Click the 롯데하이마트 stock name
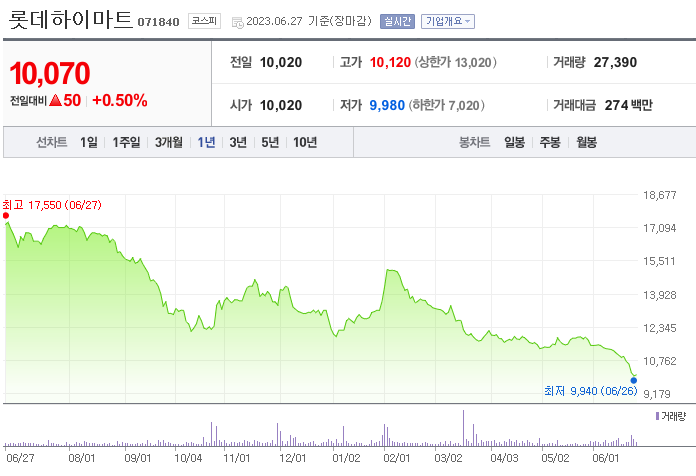The width and height of the screenshot is (696, 476). (x=71, y=20)
